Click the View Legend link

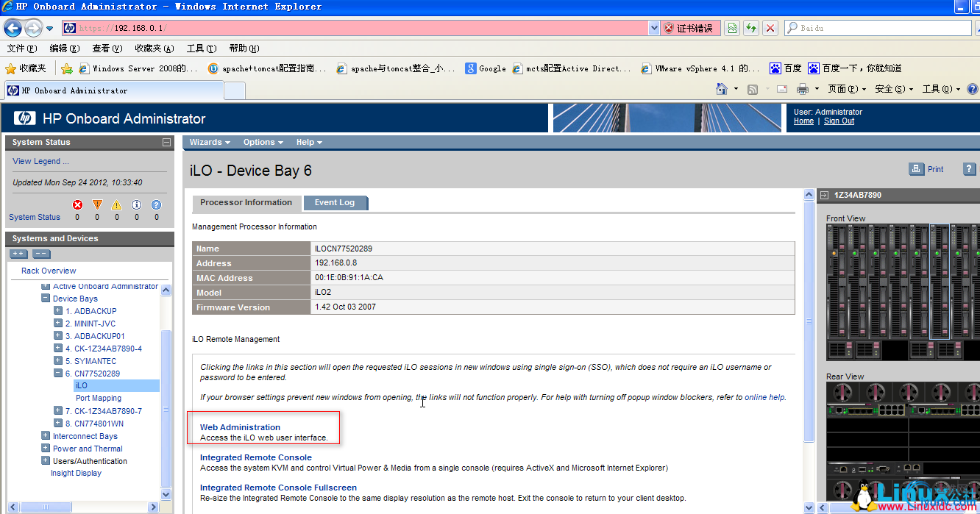(40, 161)
